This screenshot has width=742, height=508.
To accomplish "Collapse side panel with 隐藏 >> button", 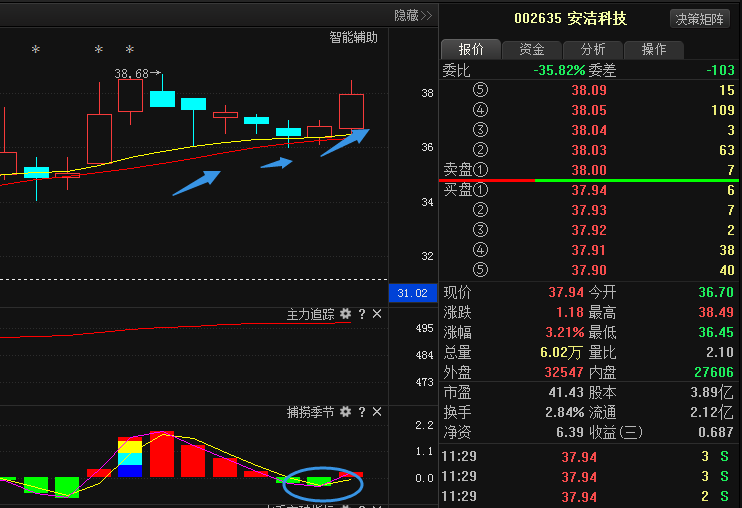I will tap(412, 15).
